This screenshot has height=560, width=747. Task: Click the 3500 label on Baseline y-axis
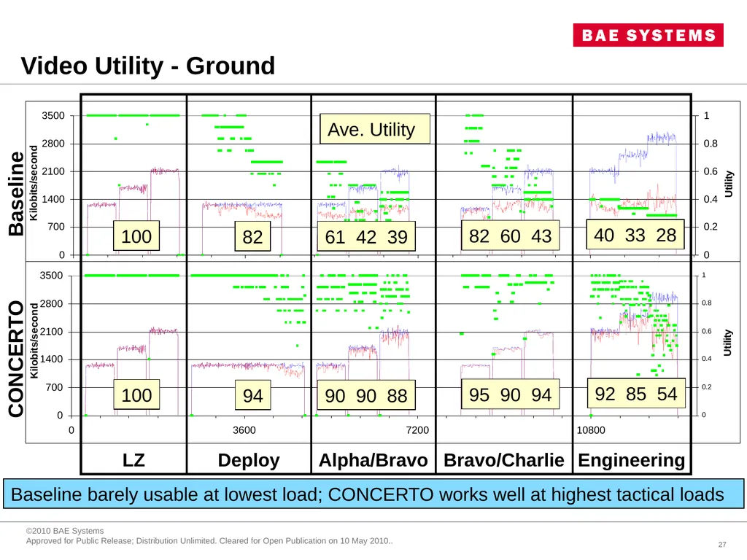(53, 116)
